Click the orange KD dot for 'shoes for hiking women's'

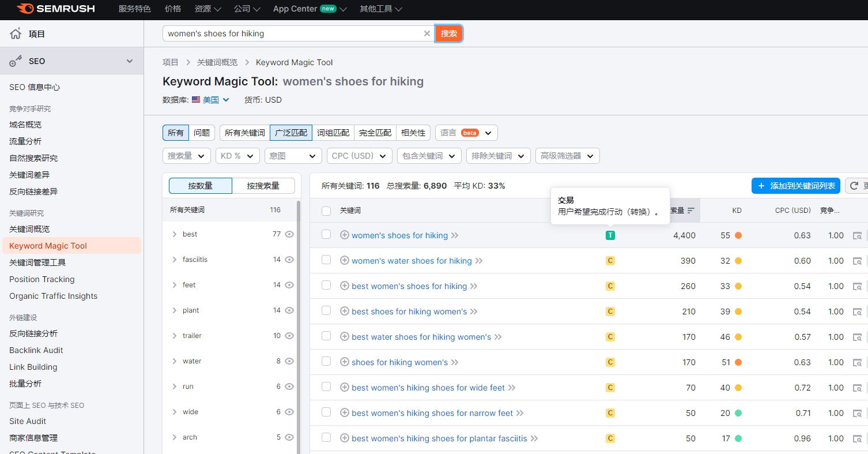coord(738,362)
